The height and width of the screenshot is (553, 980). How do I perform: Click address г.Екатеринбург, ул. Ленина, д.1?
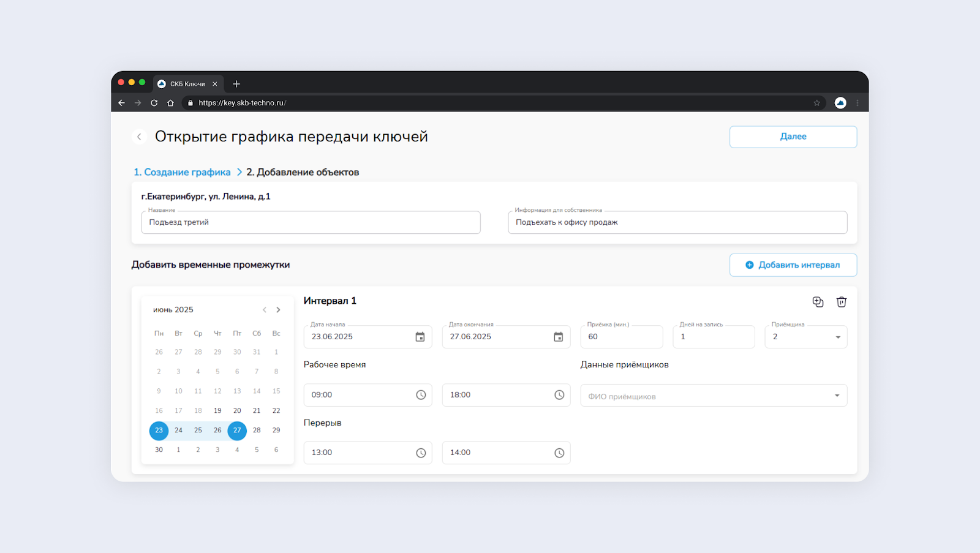[x=206, y=197]
